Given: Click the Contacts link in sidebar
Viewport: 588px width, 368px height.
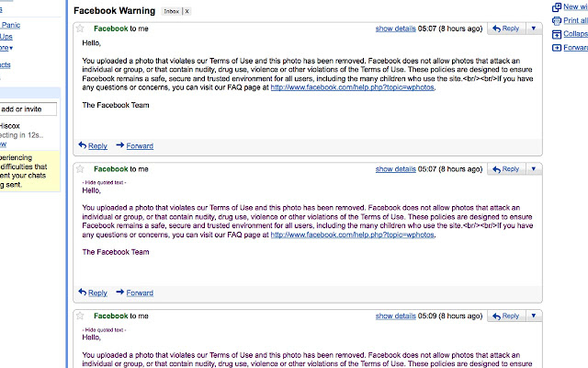Looking at the screenshot, I should [6, 64].
